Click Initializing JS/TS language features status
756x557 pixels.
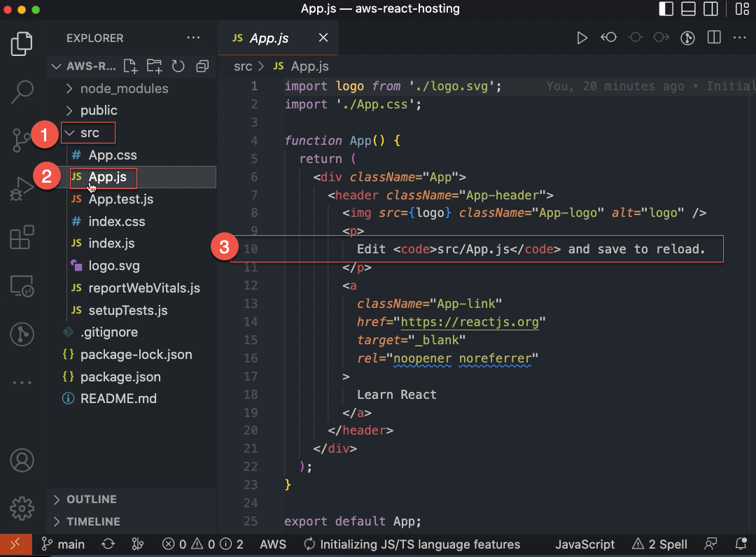coord(412,544)
